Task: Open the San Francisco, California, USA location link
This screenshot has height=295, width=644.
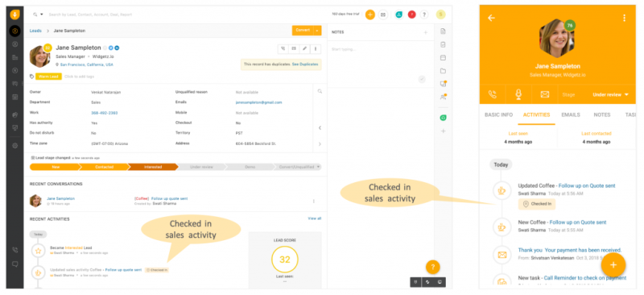Action: [87, 64]
